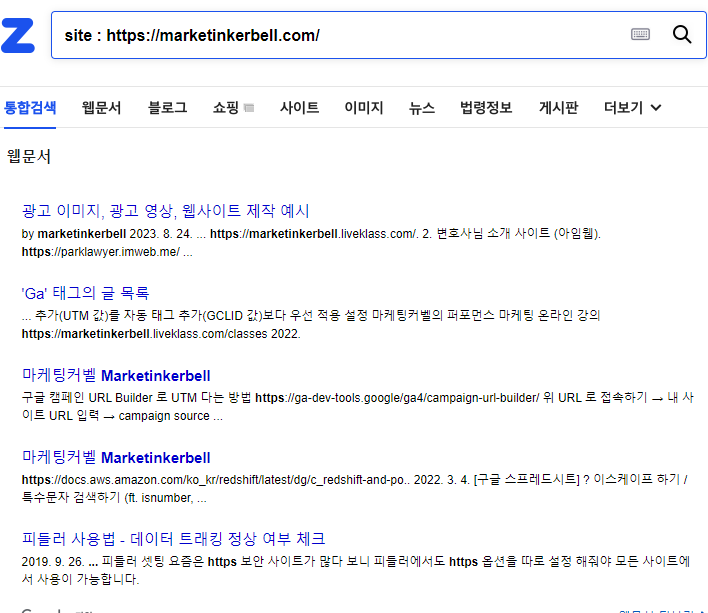Open 마케팅커벨 Marketinkerbell result about URL Builder
Screen dimensions: 708x613
coord(116,375)
